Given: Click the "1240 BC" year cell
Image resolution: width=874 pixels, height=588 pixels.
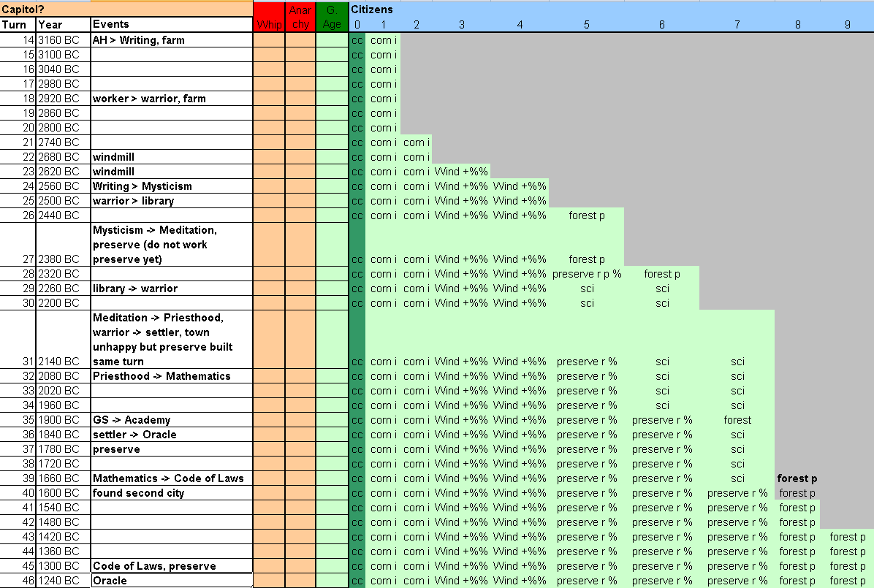Looking at the screenshot, I should pos(63,581).
